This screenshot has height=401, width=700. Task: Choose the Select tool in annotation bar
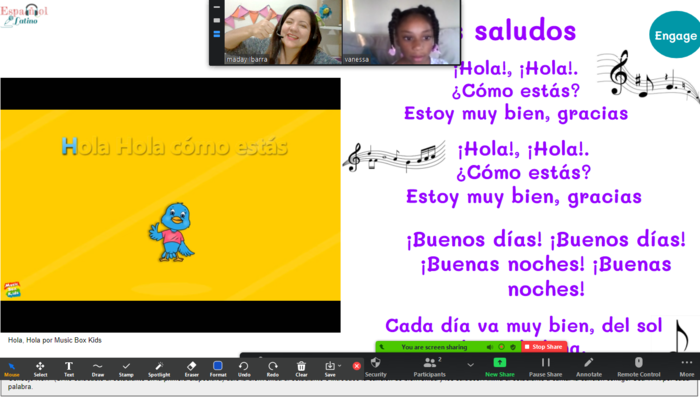40,369
